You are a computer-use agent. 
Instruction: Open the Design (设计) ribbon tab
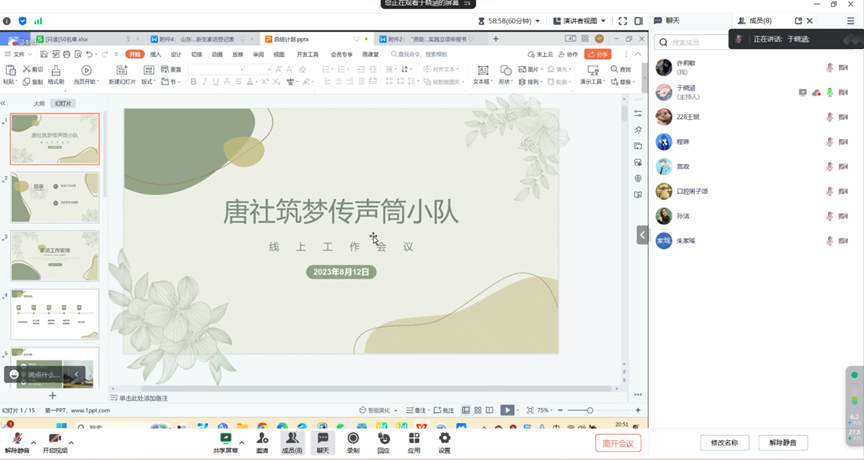[176, 55]
